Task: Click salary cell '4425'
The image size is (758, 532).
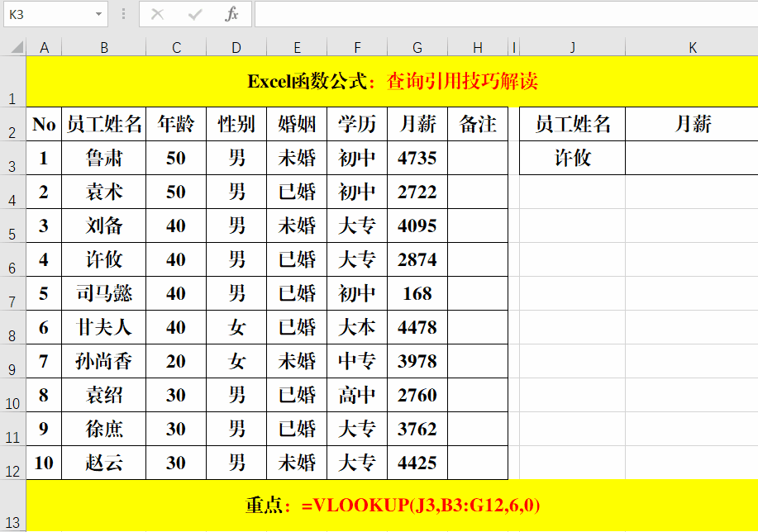Action: [x=417, y=463]
